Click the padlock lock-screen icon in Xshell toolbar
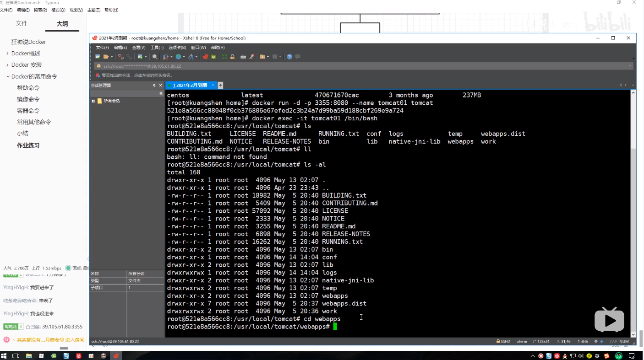 click(x=232, y=57)
